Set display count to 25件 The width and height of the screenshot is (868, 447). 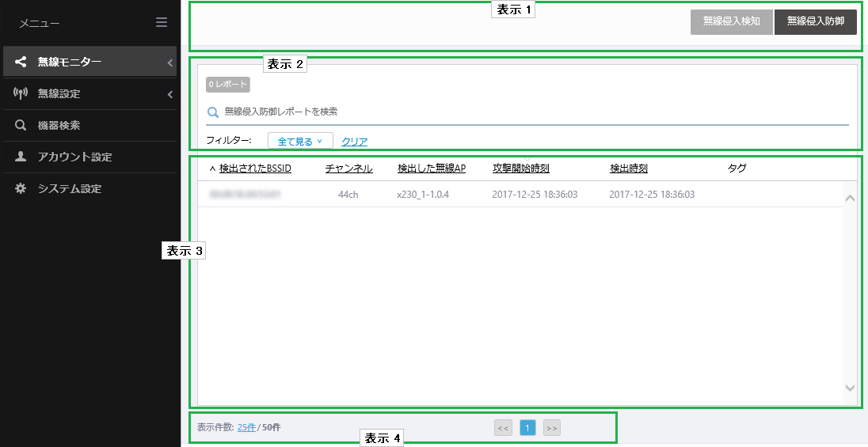point(246,427)
